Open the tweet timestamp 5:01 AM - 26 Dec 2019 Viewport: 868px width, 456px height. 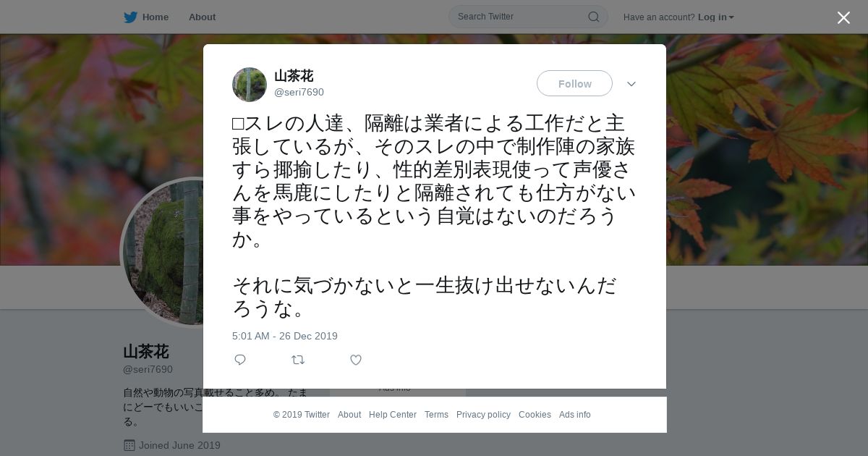285,336
